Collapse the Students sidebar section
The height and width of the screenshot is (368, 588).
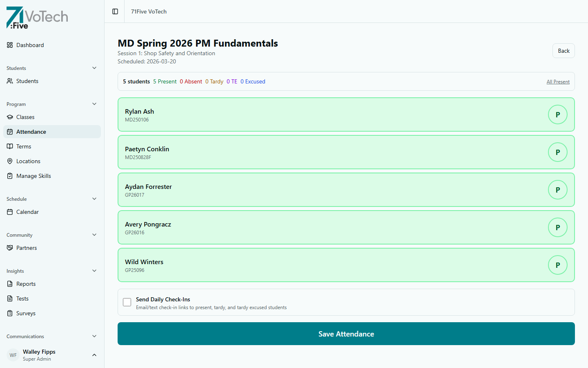coord(94,68)
